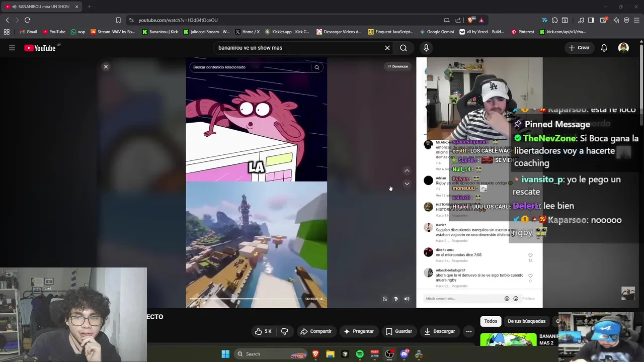Open OBS Studio from the taskbar
The height and width of the screenshot is (362, 644).
pos(389,354)
